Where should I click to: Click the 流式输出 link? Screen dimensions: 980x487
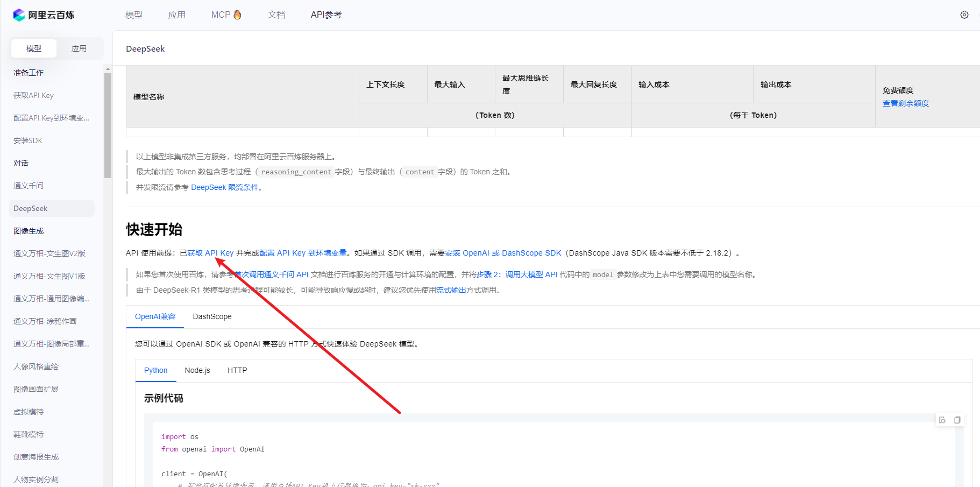[451, 290]
